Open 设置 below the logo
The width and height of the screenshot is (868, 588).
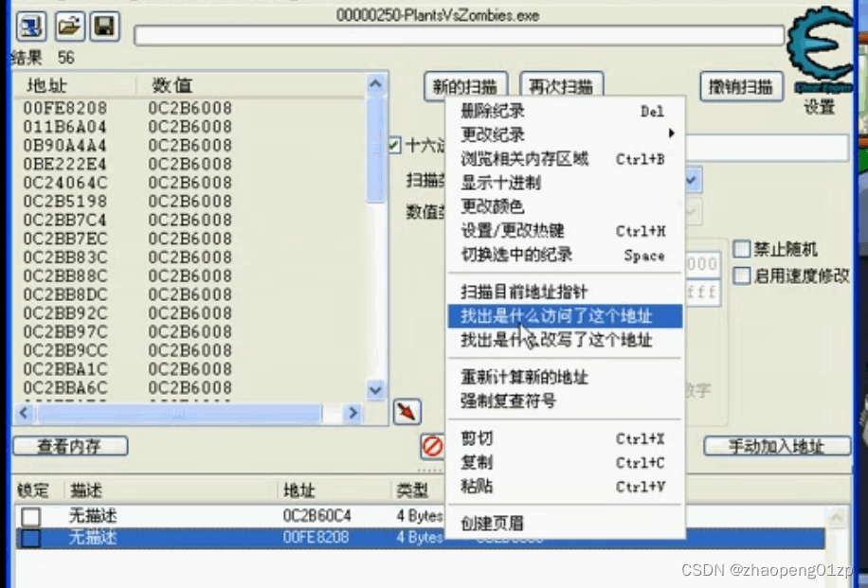(x=817, y=107)
